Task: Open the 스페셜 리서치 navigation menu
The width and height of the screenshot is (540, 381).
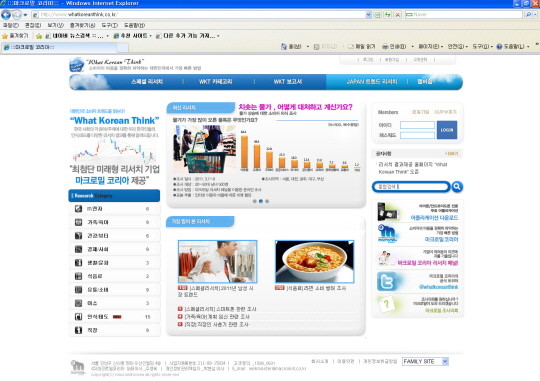Action: tap(147, 82)
